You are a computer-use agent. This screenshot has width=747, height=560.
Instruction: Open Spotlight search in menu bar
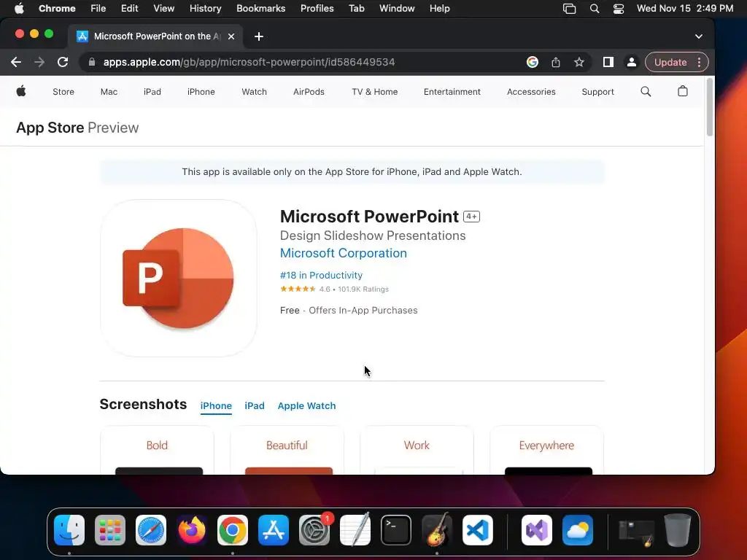pyautogui.click(x=595, y=9)
